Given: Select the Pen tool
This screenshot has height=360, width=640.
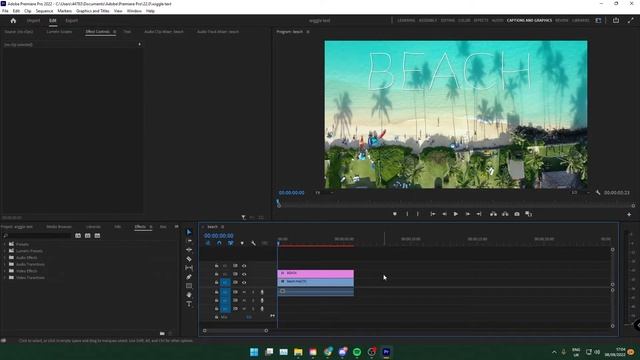Looking at the screenshot, I should [x=189, y=277].
